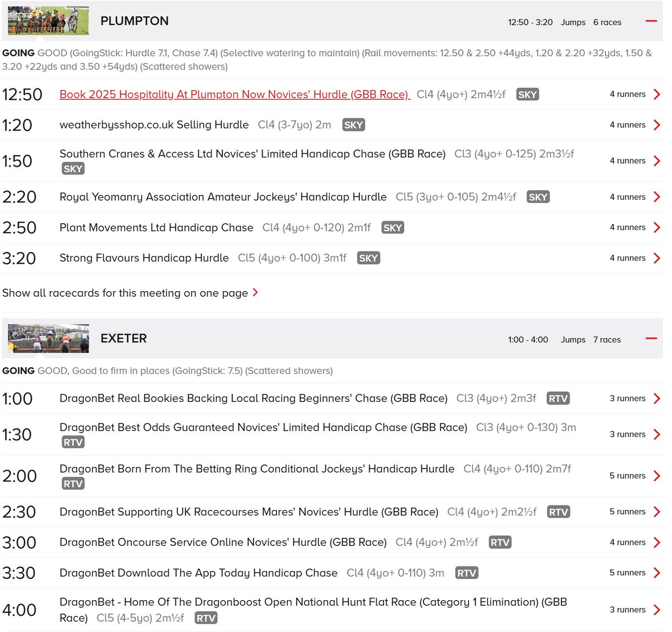Click red arrow for 2:20 Royal Yeomanry race
This screenshot has height=632, width=672.
657,197
